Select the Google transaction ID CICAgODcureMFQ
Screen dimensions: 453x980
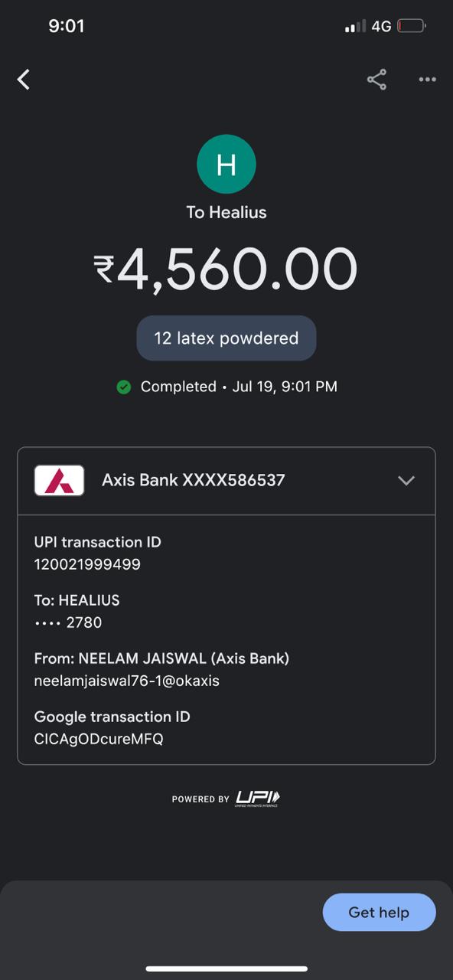pyautogui.click(x=99, y=739)
